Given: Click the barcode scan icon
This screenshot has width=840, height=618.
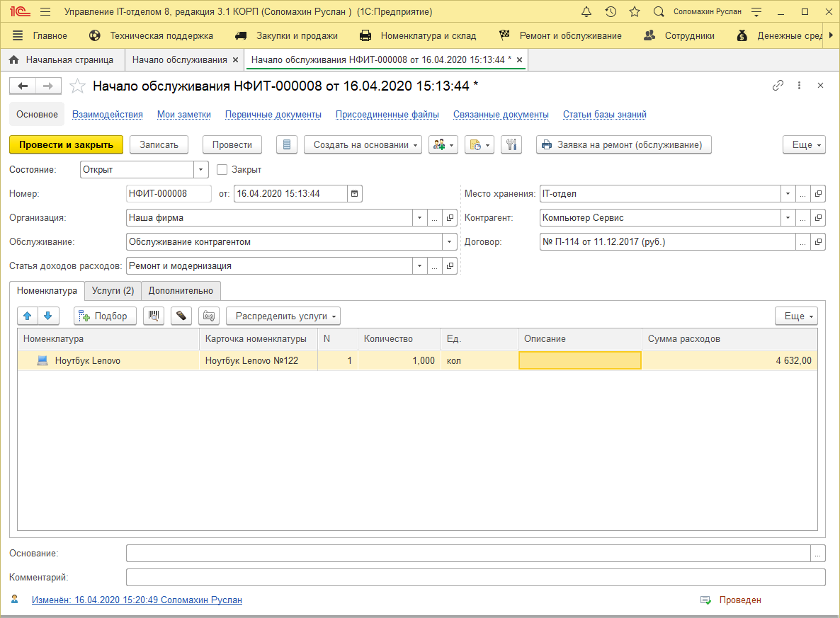Looking at the screenshot, I should (x=153, y=316).
